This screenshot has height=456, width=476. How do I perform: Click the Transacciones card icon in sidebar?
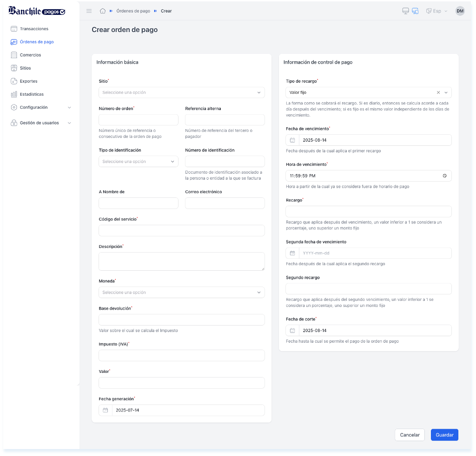13,29
